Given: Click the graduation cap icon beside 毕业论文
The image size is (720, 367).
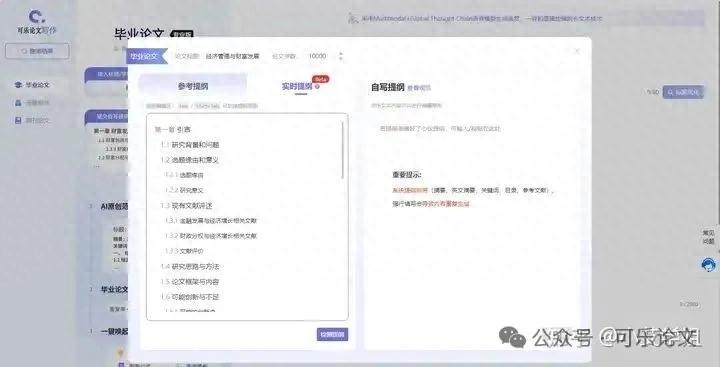Looking at the screenshot, I should point(18,85).
